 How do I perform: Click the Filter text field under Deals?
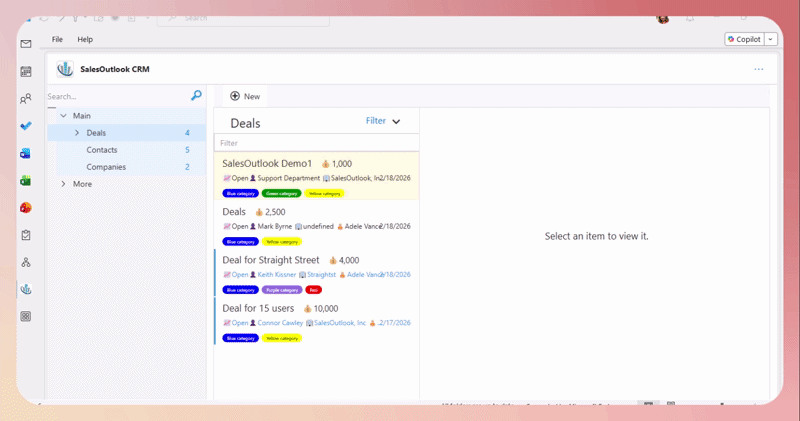click(x=316, y=143)
